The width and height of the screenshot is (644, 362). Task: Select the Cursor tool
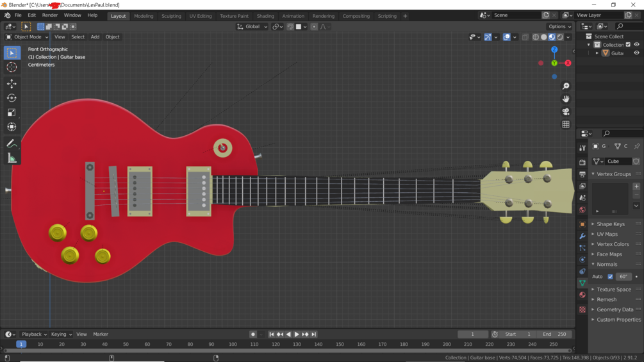tap(12, 67)
